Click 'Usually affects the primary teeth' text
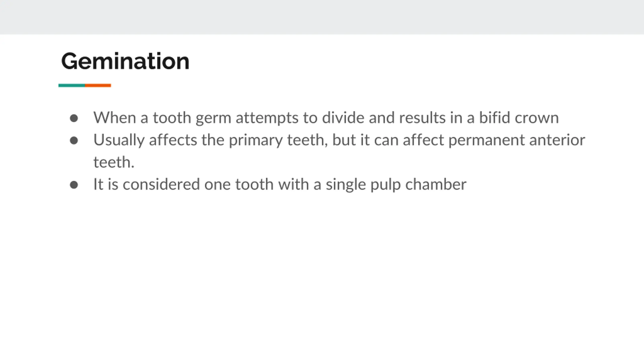Viewport: 644px width, 362px height. pos(211,140)
